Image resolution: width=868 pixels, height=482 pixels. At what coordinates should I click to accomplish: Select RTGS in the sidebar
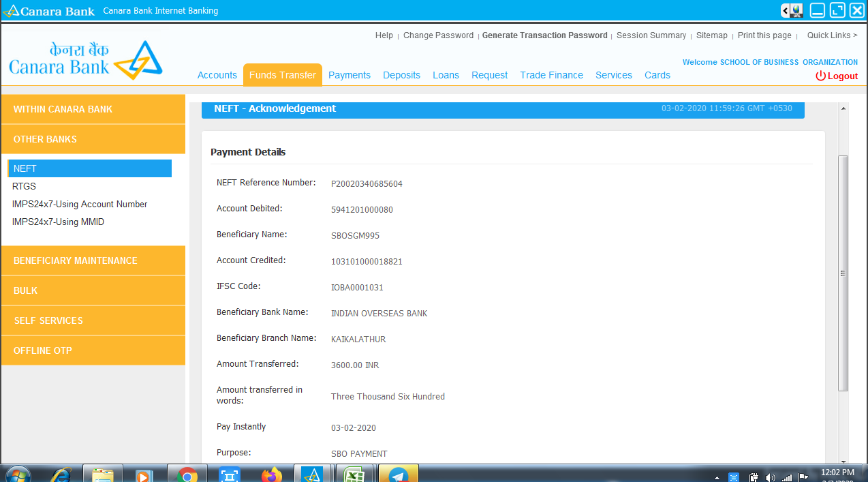click(24, 186)
